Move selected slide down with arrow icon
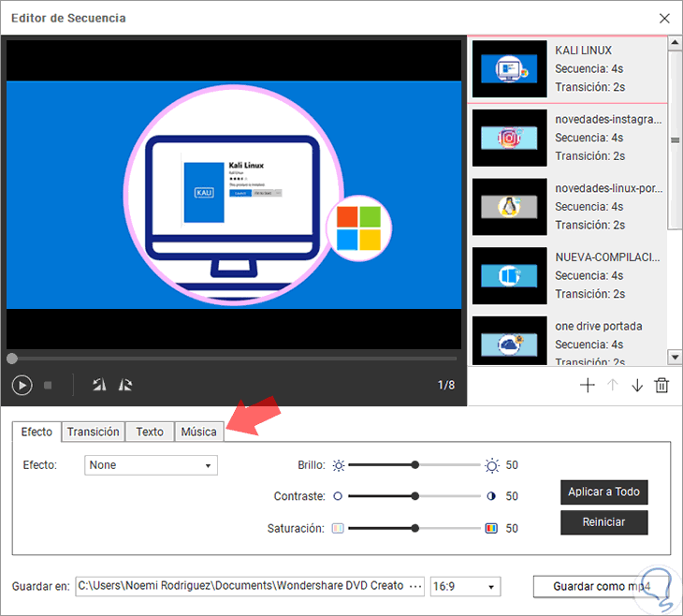The image size is (683, 616). pos(637,385)
